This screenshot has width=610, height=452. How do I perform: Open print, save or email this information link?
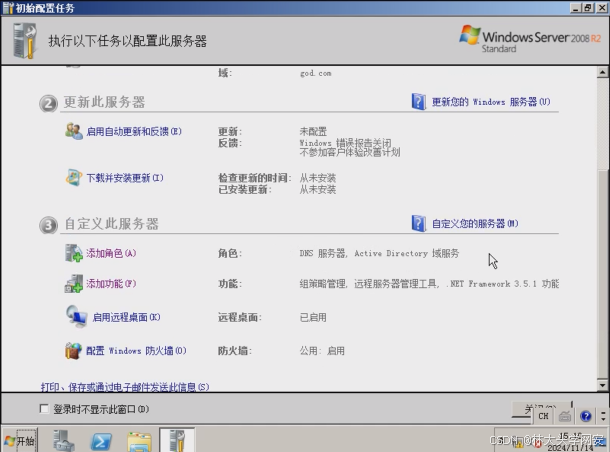coord(125,387)
